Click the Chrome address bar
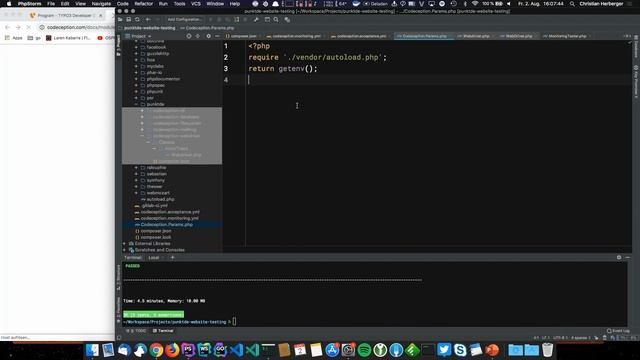The width and height of the screenshot is (640, 360). click(x=78, y=27)
